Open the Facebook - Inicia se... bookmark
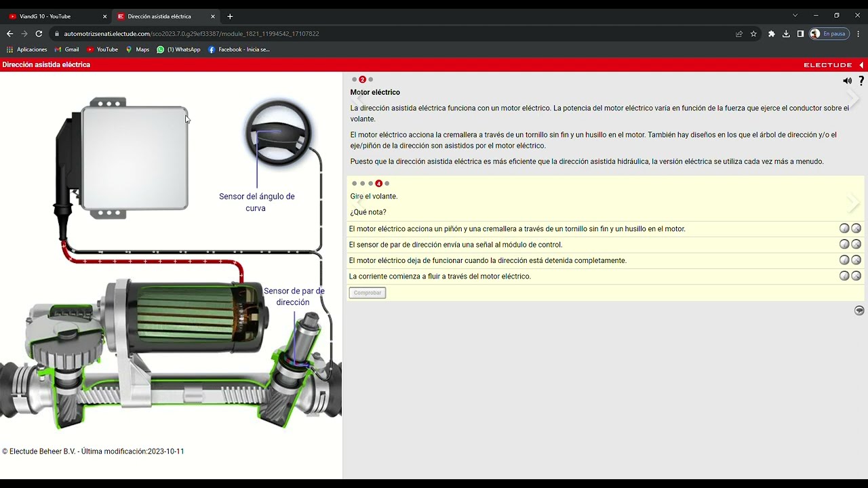The width and height of the screenshot is (868, 488). (x=239, y=49)
